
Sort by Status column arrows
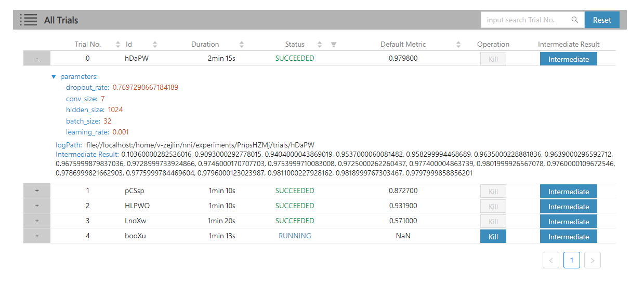[x=320, y=45]
